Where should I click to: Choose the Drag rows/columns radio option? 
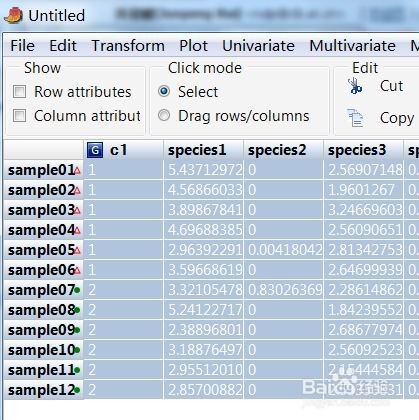(164, 115)
